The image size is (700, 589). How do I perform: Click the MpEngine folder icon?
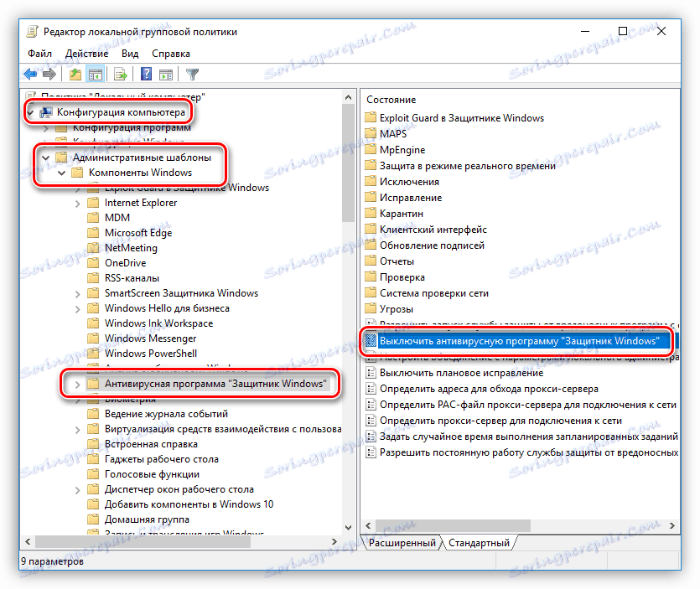(371, 149)
